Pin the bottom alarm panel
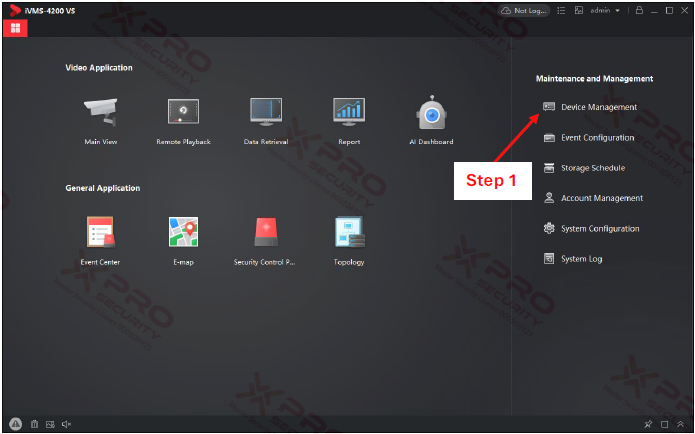 tap(648, 424)
